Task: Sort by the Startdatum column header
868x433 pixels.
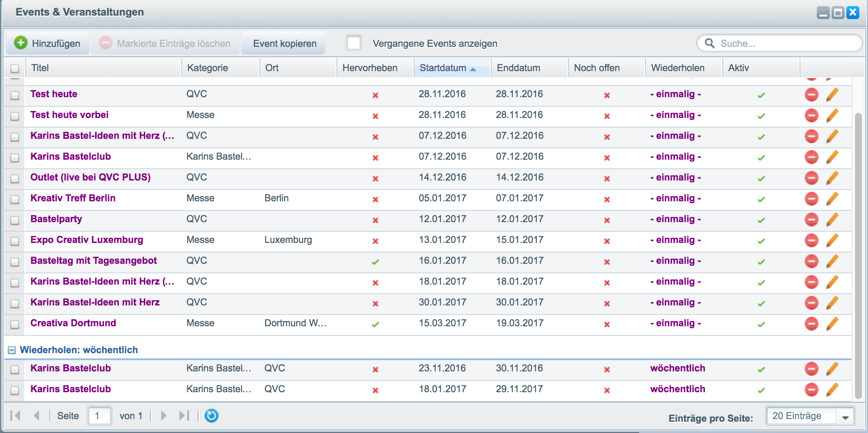Action: tap(452, 68)
